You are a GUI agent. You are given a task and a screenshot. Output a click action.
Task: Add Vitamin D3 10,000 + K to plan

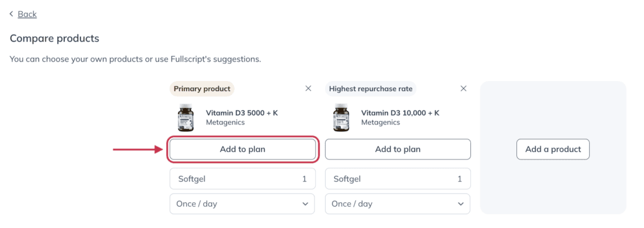tap(397, 149)
